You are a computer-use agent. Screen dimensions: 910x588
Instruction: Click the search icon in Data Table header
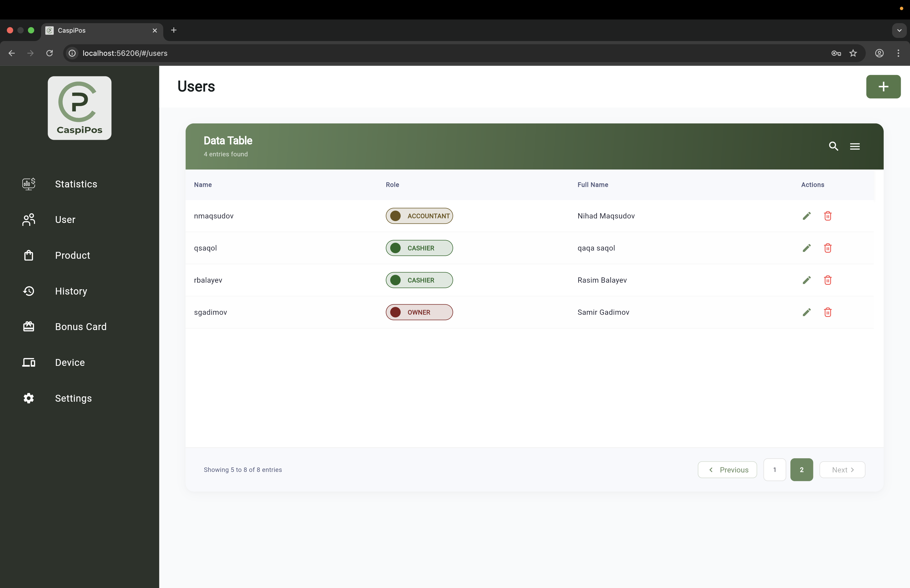(833, 146)
